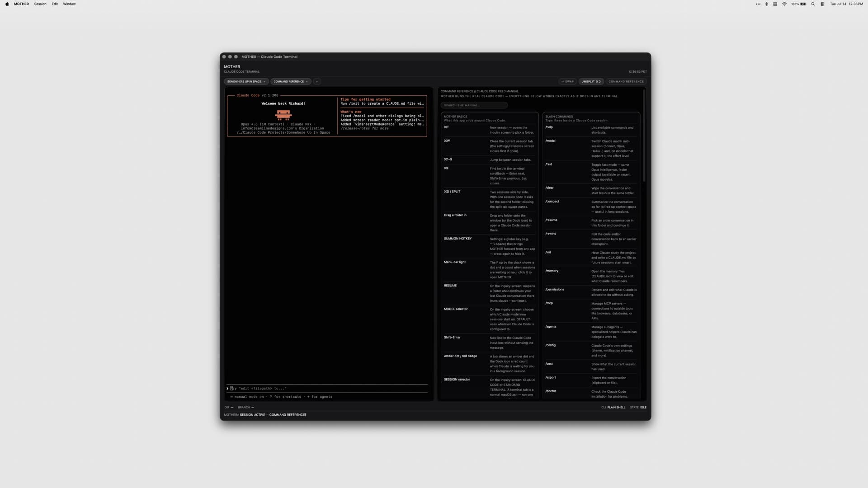Click the Menu-bar light entry
The width and height of the screenshot is (868, 488).
point(490,270)
